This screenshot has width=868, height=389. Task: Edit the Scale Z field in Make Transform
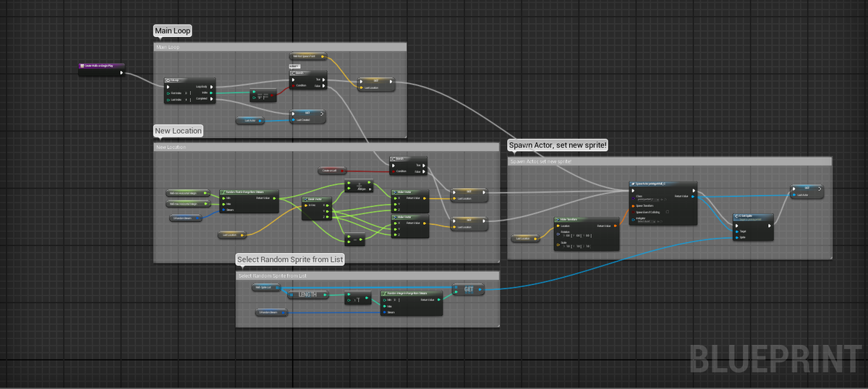(588, 247)
